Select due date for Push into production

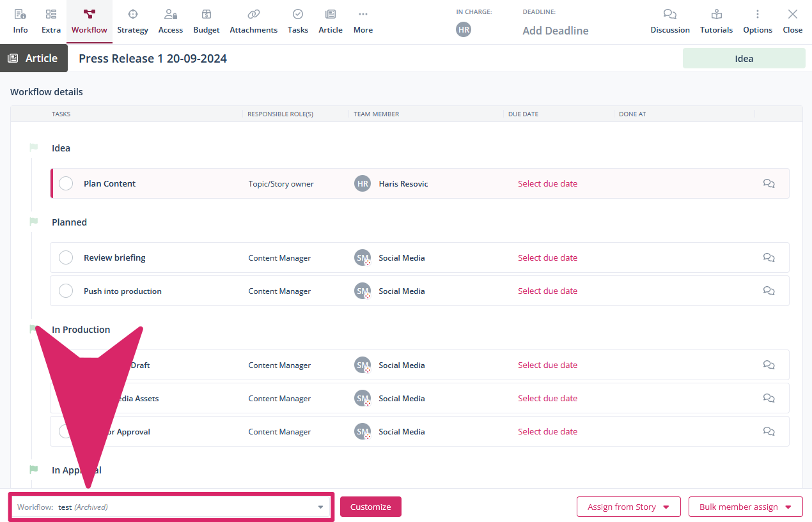point(547,291)
